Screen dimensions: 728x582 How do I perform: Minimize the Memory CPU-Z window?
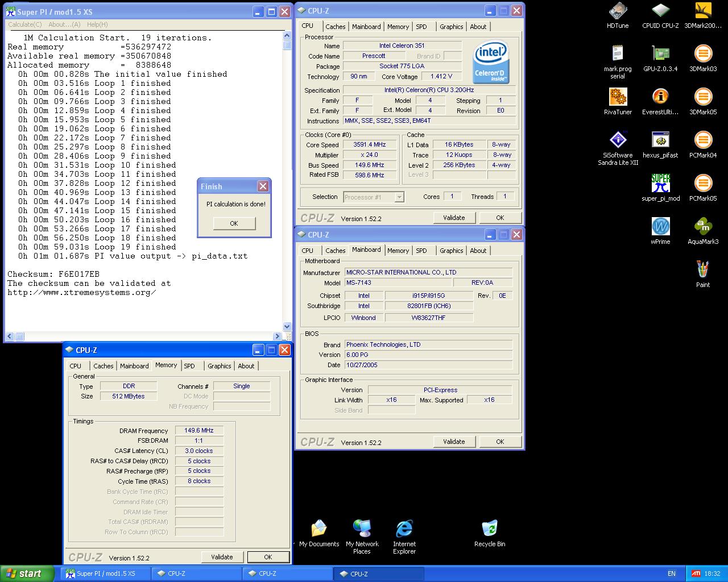point(258,350)
